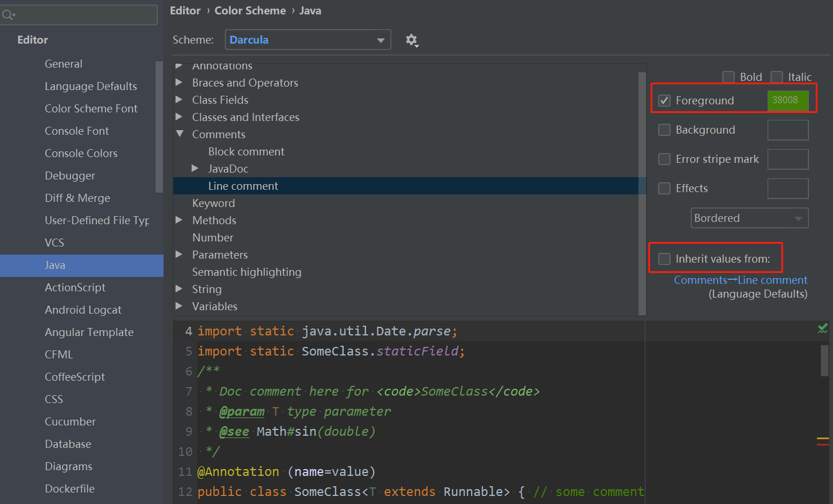Open the scheme gear actions menu
833x504 pixels.
tap(412, 40)
